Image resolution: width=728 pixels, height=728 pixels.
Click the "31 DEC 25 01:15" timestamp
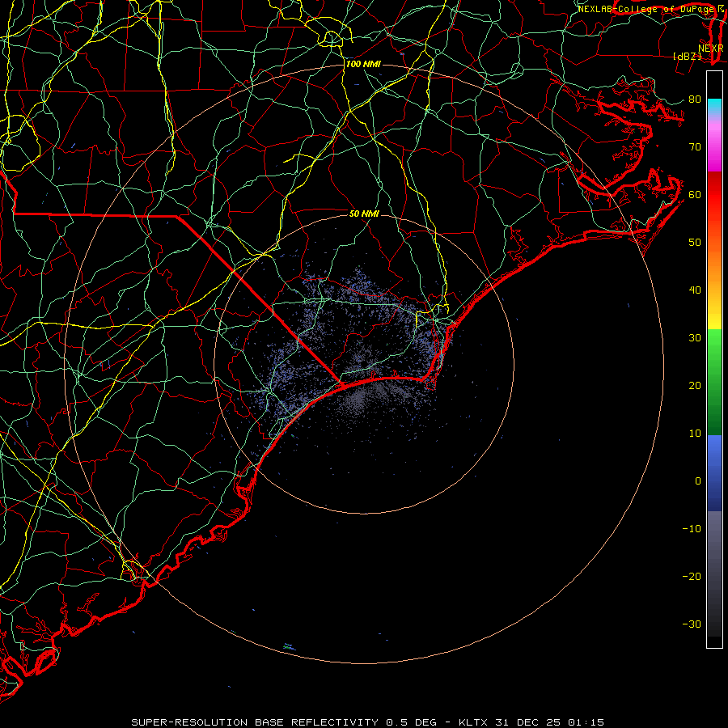pyautogui.click(x=551, y=722)
